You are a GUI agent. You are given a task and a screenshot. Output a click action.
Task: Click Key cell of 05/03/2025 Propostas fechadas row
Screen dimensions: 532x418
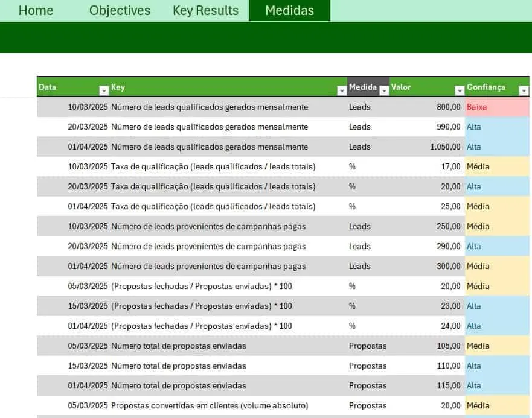(228, 286)
